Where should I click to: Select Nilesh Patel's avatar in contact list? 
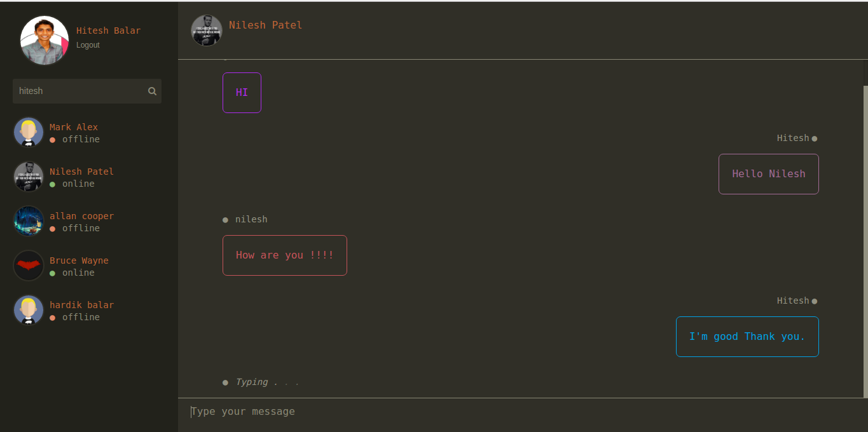29,177
